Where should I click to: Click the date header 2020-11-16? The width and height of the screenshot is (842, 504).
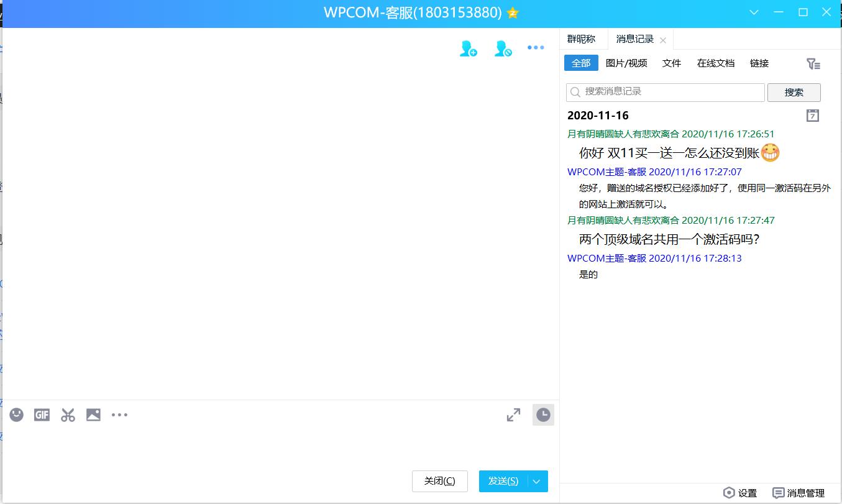(x=598, y=116)
